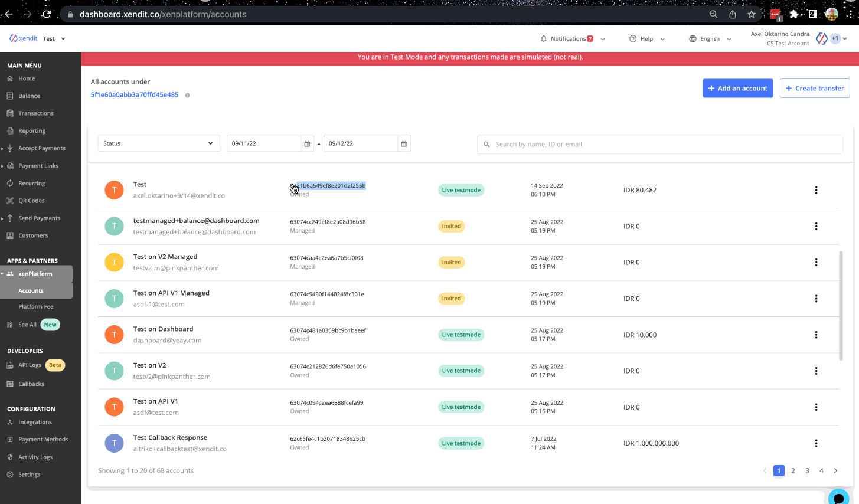Click the browser address bar URL
Screen dimensions: 859x504
(163, 14)
